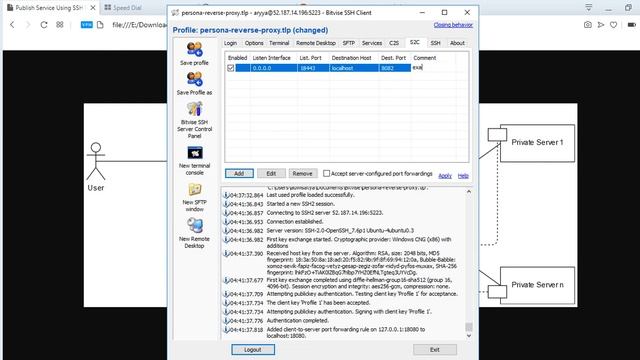Click the Edit button
This screenshot has width=640, height=360.
(271, 173)
